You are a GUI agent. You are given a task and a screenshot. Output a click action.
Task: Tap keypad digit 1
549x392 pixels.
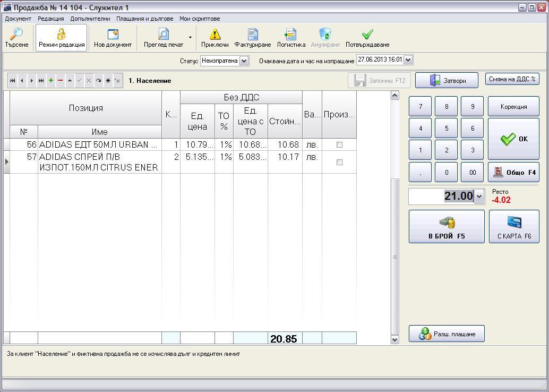[x=420, y=150]
